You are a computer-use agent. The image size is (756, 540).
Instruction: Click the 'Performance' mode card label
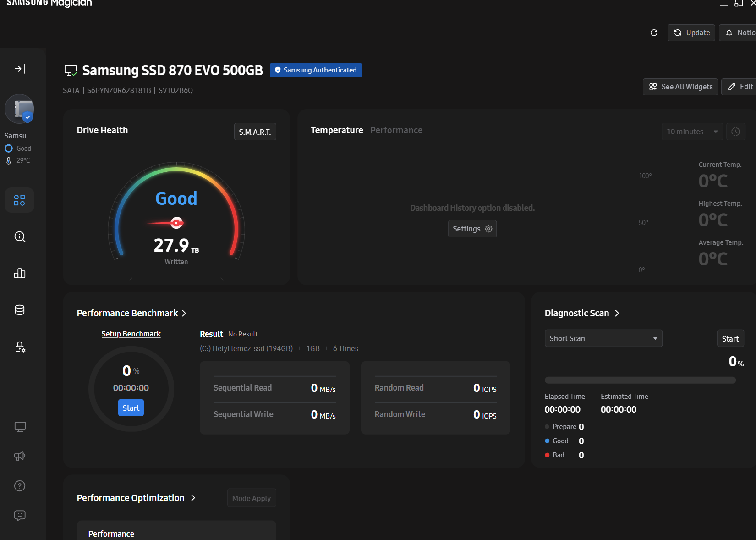(111, 534)
